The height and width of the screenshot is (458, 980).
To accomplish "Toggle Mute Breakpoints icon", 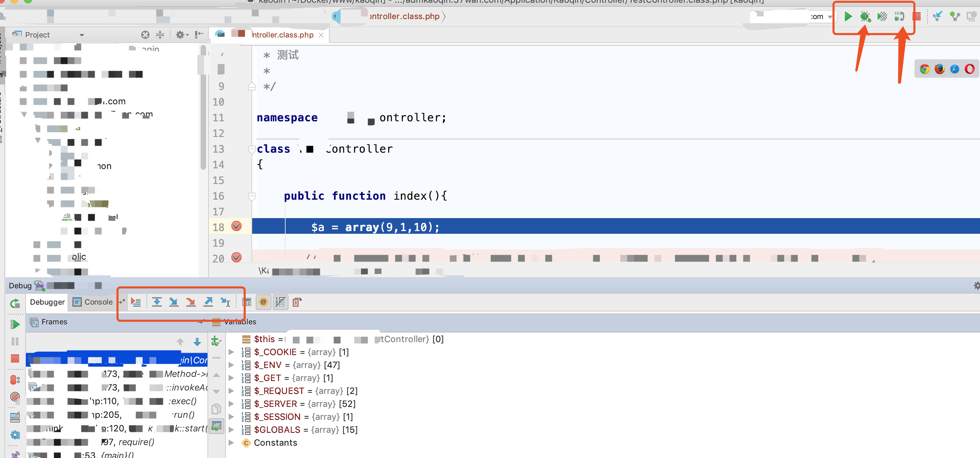I will click(15, 397).
